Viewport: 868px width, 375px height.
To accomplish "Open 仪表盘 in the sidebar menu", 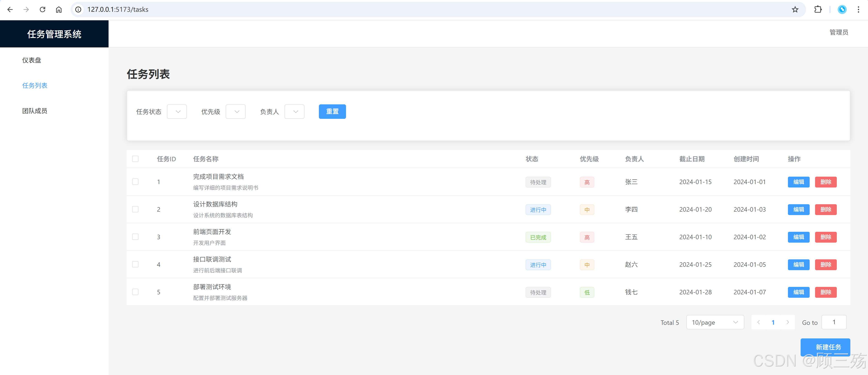I will click(x=32, y=60).
